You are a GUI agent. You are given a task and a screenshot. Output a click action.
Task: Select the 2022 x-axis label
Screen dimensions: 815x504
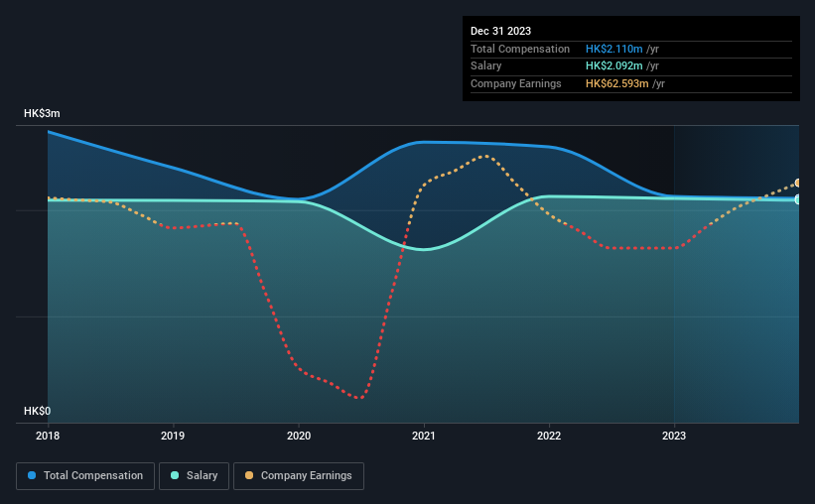549,436
